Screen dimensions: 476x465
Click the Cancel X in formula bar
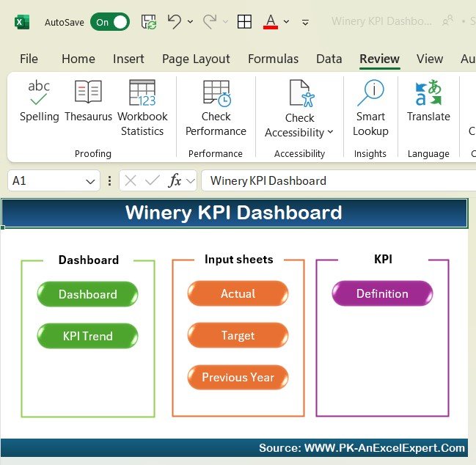(131, 181)
